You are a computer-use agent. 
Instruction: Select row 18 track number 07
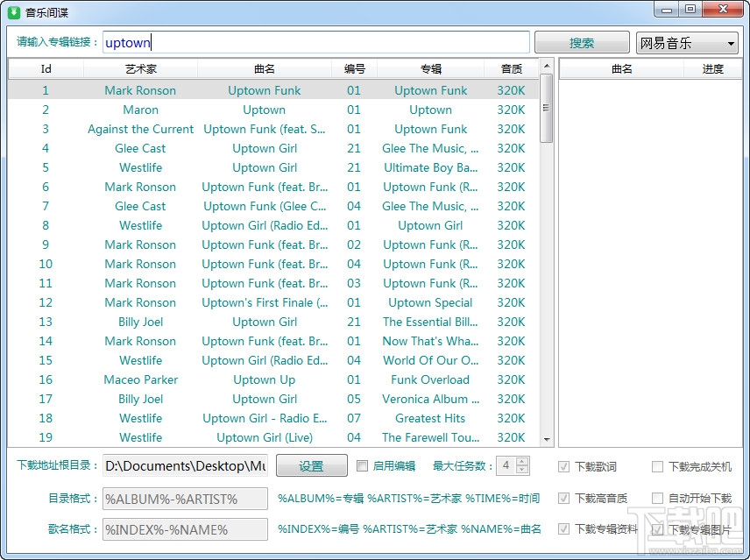point(354,418)
